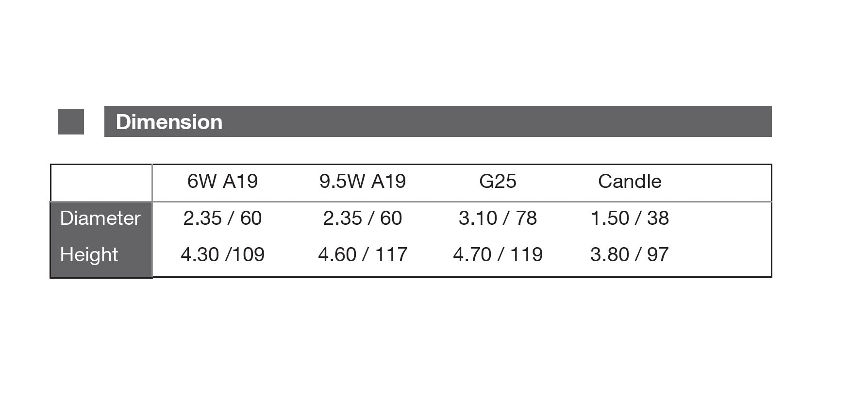Click the Candle column header
The height and width of the screenshot is (403, 868).
(x=630, y=182)
